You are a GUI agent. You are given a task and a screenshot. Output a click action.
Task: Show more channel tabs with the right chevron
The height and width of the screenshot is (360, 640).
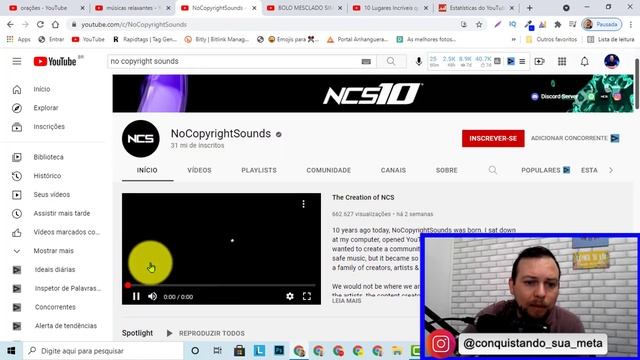pyautogui.click(x=611, y=170)
